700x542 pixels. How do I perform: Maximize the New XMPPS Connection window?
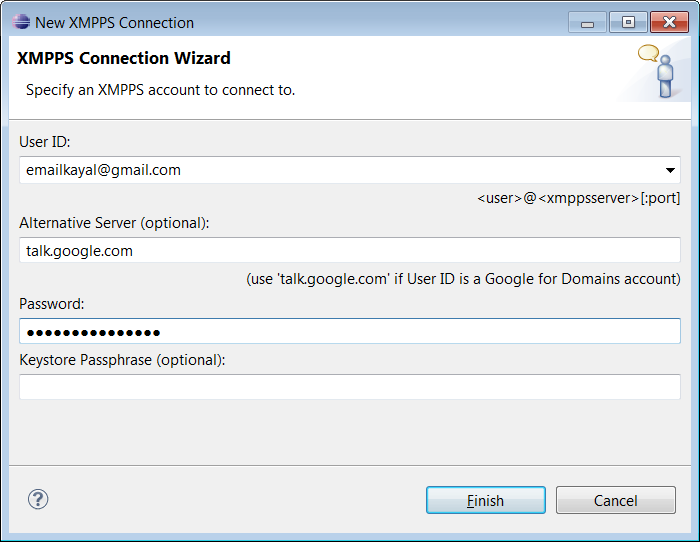pos(628,22)
